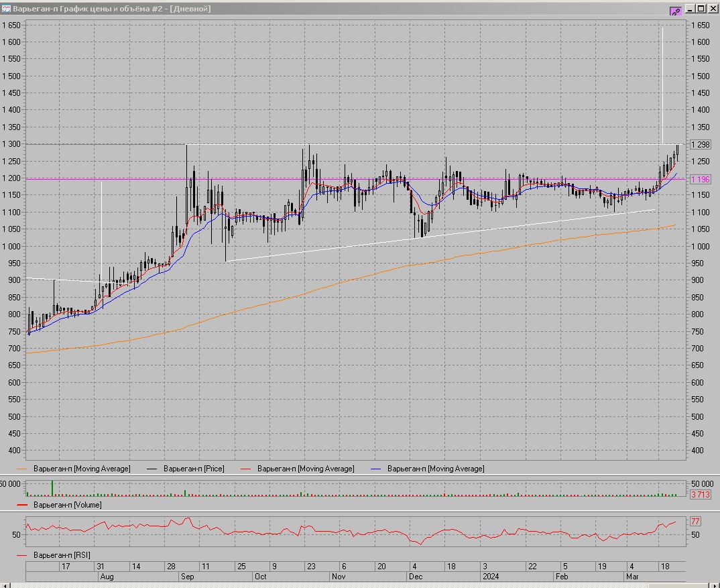The width and height of the screenshot is (720, 588).
Task: Maximize the Варьеган-п chart window
Action: [701, 9]
